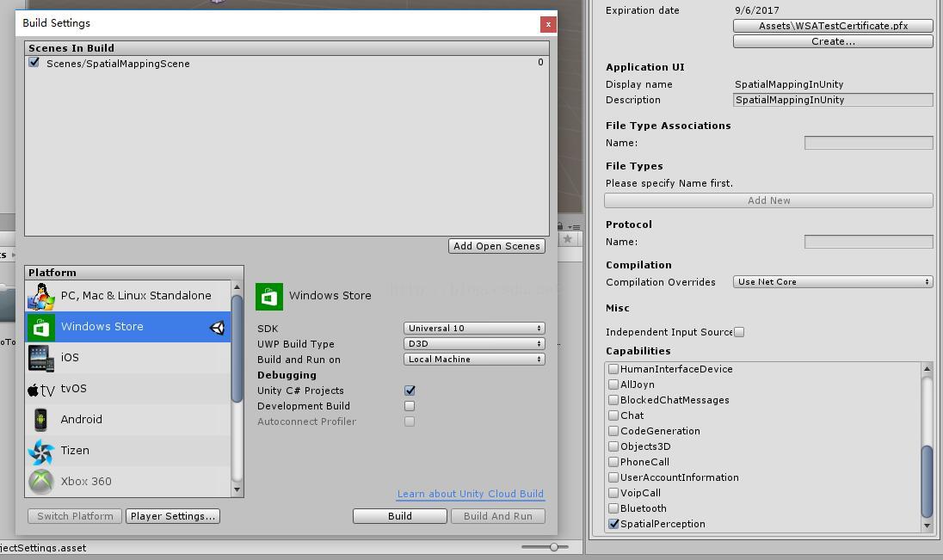Click the Windows Store platform icon
Viewport: 943px width, 560px height.
point(41,327)
